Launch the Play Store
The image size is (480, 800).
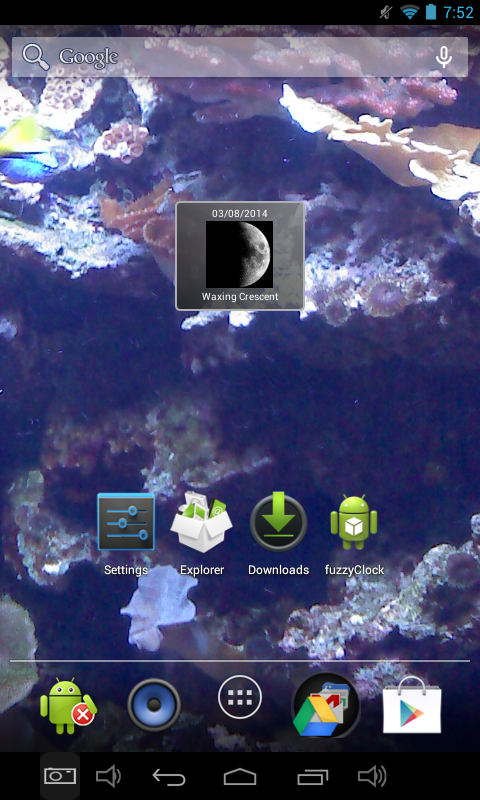coord(412,705)
